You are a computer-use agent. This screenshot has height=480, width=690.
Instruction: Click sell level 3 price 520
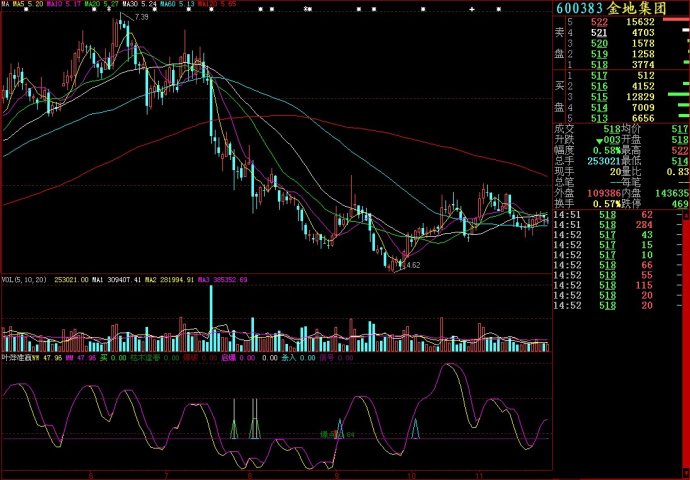tap(599, 44)
